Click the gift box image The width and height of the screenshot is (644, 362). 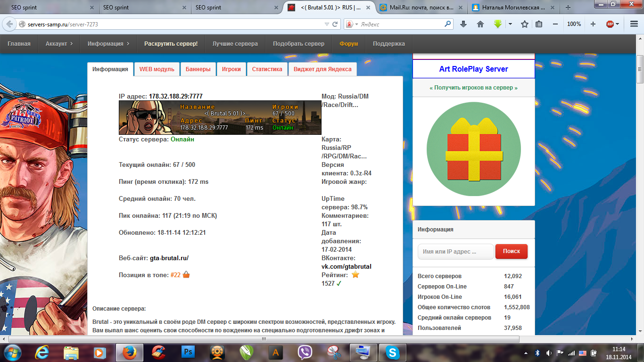(x=473, y=149)
